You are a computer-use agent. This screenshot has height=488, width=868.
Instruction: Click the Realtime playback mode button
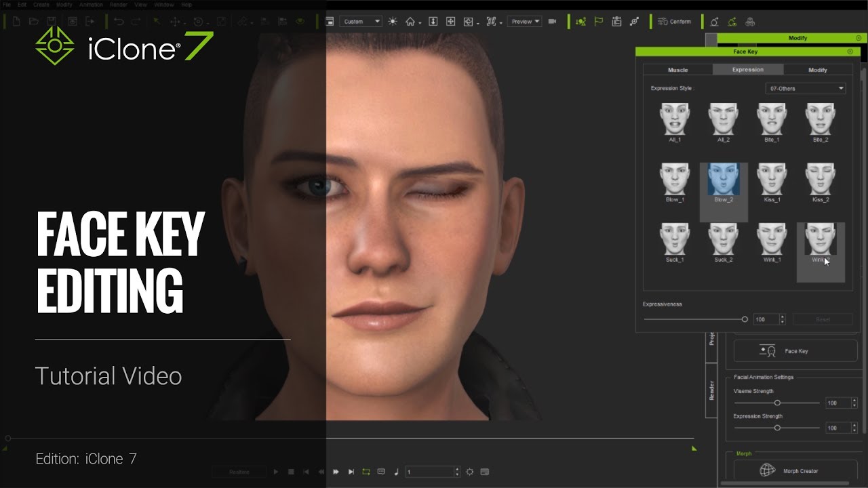239,472
